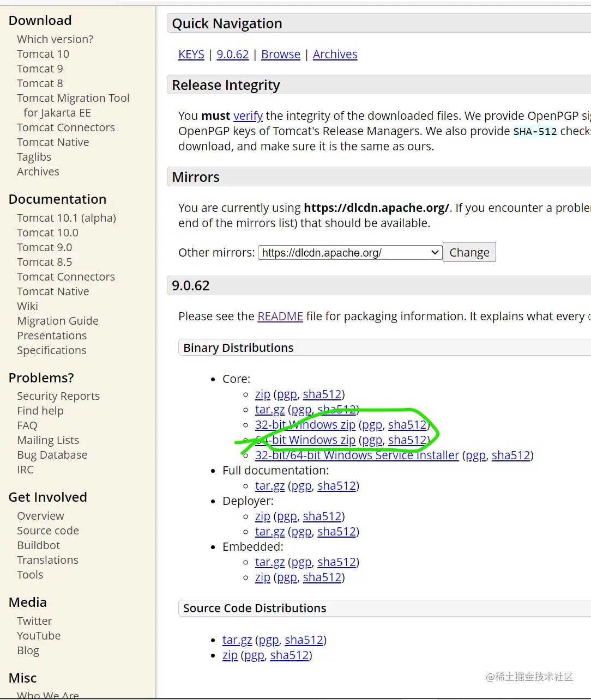Open Archives link in Download sidebar
Screen dimensions: 591x700
click(x=38, y=172)
